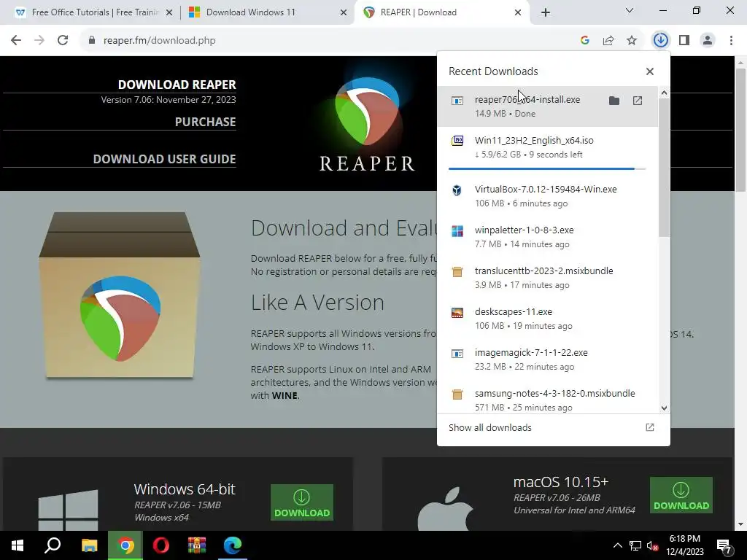Open WinRAR from the taskbar
Image resolution: width=747 pixels, height=560 pixels.
pos(197,545)
